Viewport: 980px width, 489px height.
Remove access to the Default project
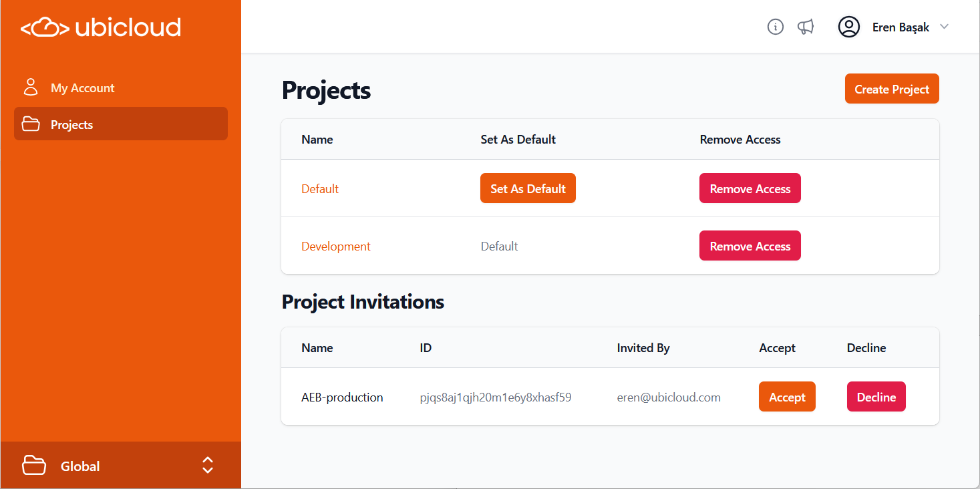coord(750,188)
